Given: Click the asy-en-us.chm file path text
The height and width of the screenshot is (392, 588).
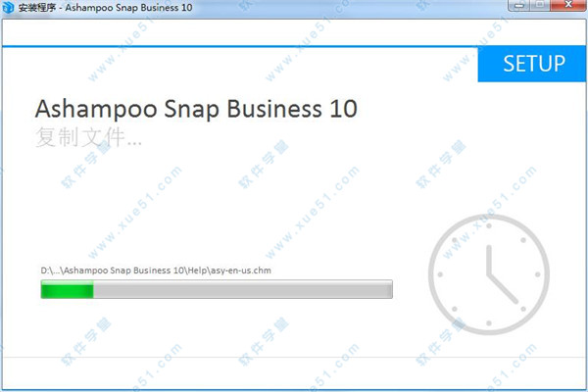Looking at the screenshot, I should [156, 270].
